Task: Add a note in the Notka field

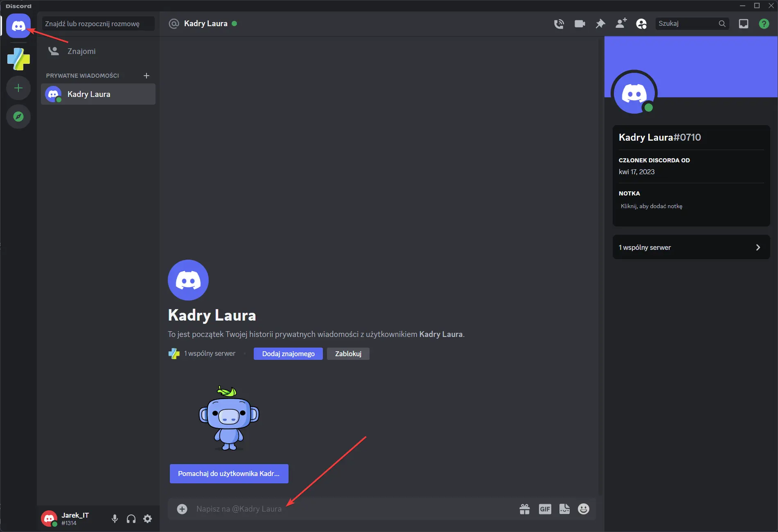Action: (x=691, y=206)
